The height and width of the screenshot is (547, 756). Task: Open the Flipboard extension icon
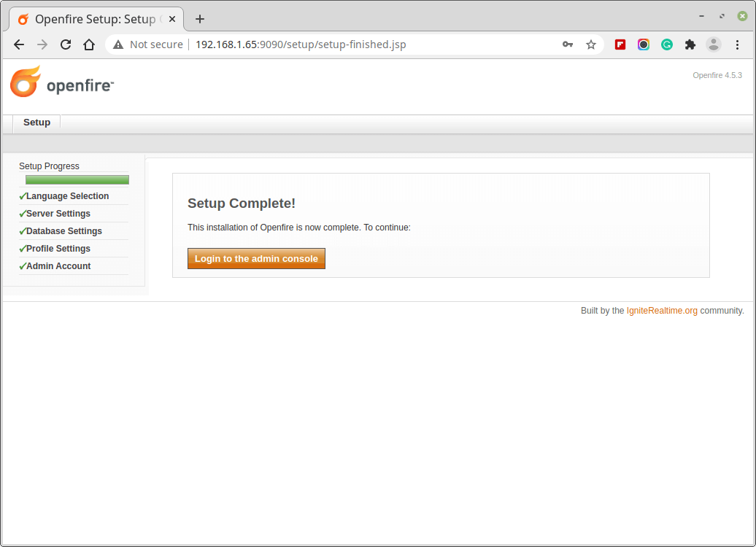coord(620,44)
